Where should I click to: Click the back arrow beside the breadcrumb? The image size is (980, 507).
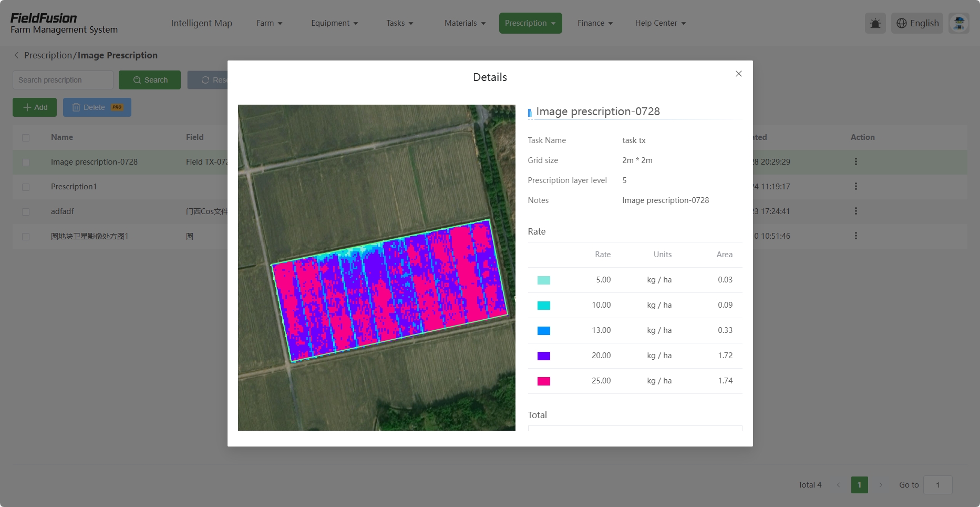[17, 55]
